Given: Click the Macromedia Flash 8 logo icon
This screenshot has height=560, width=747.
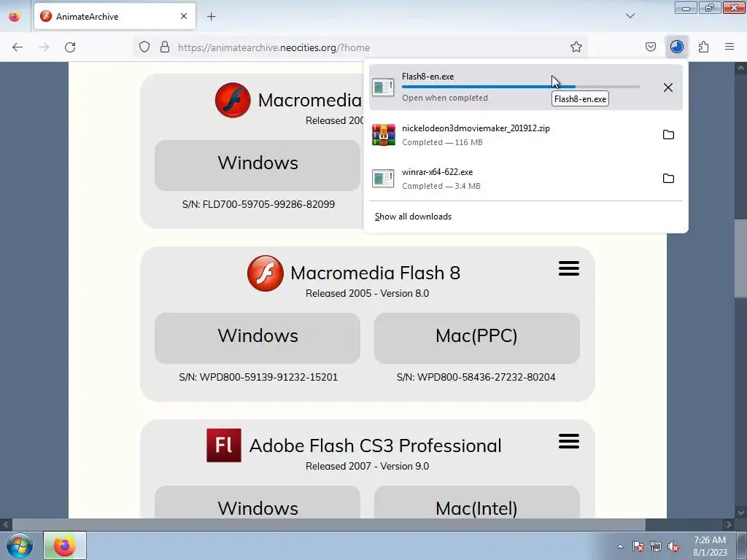Looking at the screenshot, I should click(266, 273).
